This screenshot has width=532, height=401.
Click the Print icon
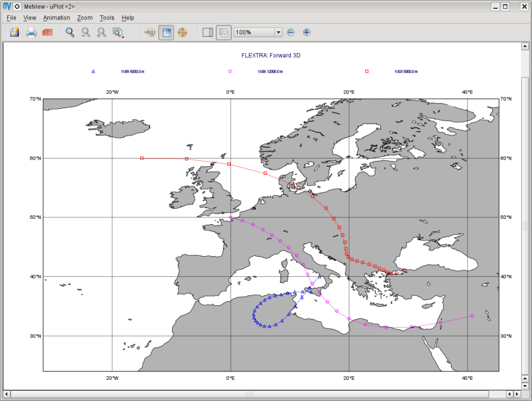(31, 33)
